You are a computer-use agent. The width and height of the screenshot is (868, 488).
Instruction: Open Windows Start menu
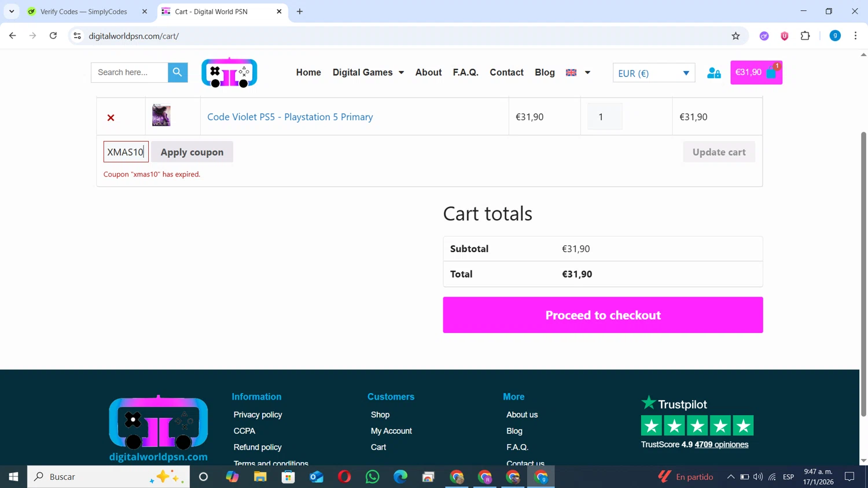pos(13,476)
